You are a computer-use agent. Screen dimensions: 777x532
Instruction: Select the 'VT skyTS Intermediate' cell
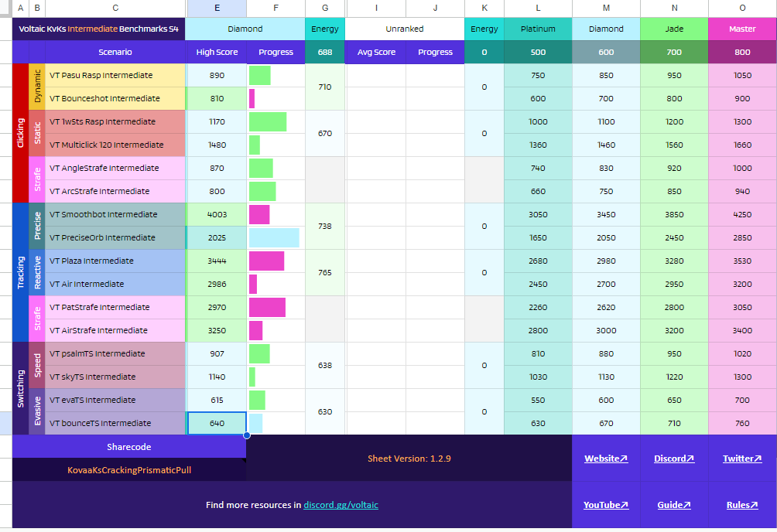click(115, 377)
